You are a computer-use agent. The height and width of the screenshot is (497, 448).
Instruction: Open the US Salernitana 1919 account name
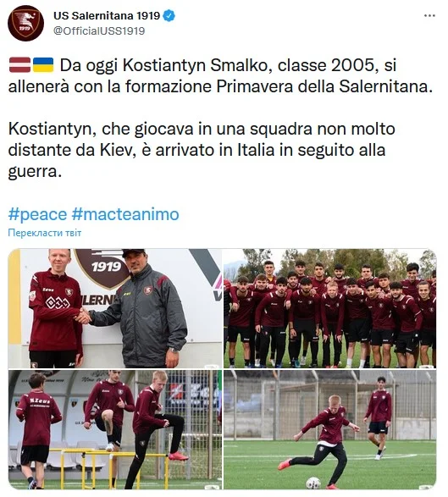click(107, 15)
